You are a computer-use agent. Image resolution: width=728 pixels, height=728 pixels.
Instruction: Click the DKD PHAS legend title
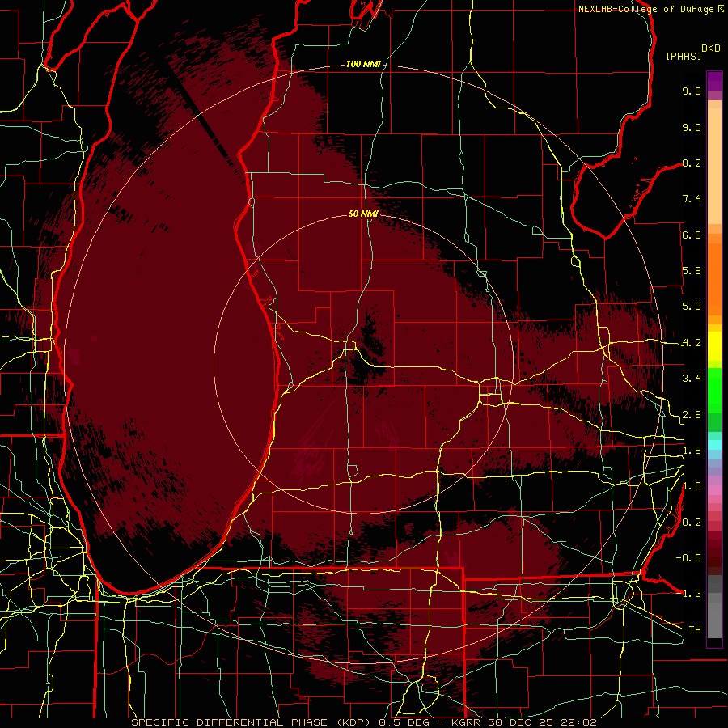[x=693, y=53]
